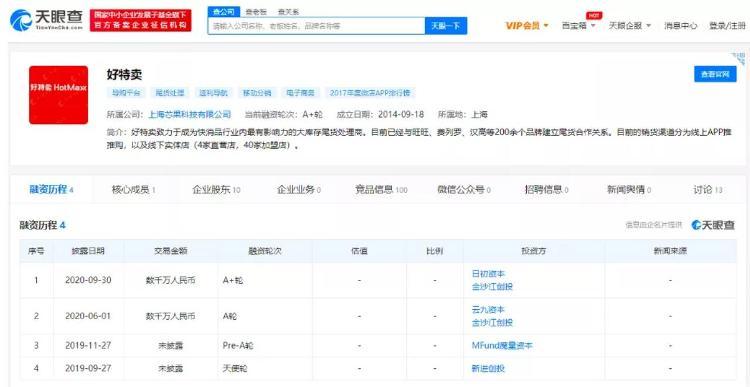Open investor link 新进创投
This screenshot has width=750, height=387.
[488, 368]
